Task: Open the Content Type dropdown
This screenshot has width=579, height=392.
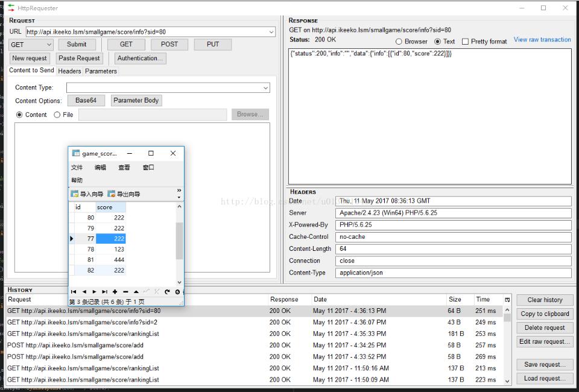Action: tap(265, 88)
